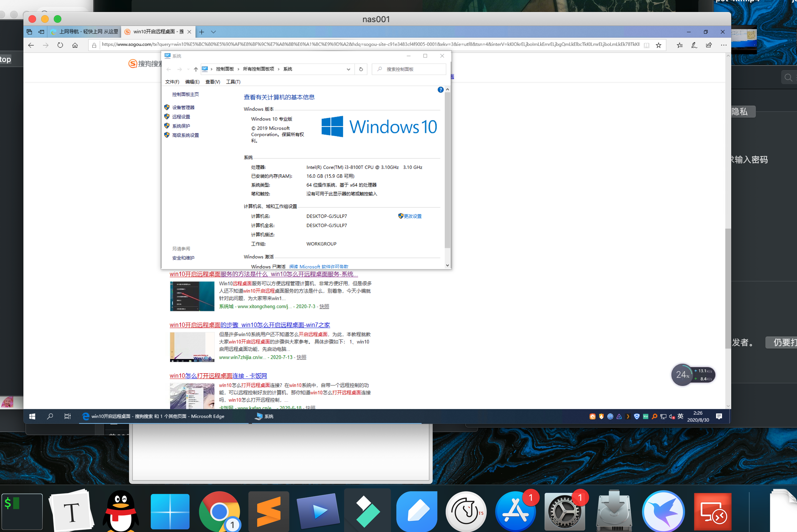Open Edge favorites hub icon
The height and width of the screenshot is (532, 797).
point(679,45)
